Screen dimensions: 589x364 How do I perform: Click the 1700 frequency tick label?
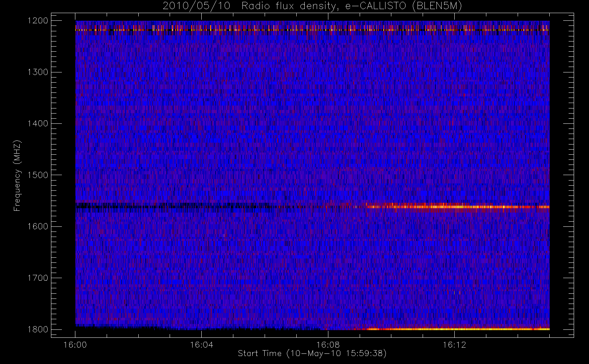tap(38, 278)
